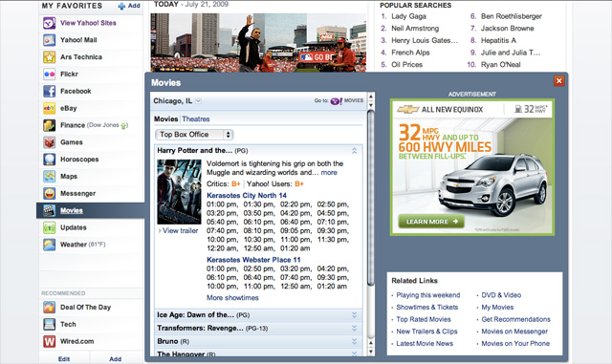Click the movie list scrollbar thumb
The height and width of the screenshot is (364, 612).
[x=371, y=197]
